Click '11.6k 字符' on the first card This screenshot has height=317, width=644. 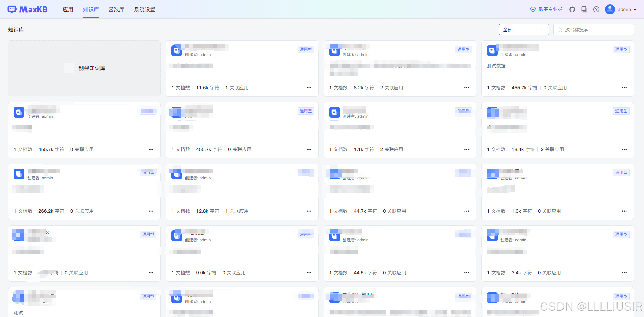pos(208,88)
